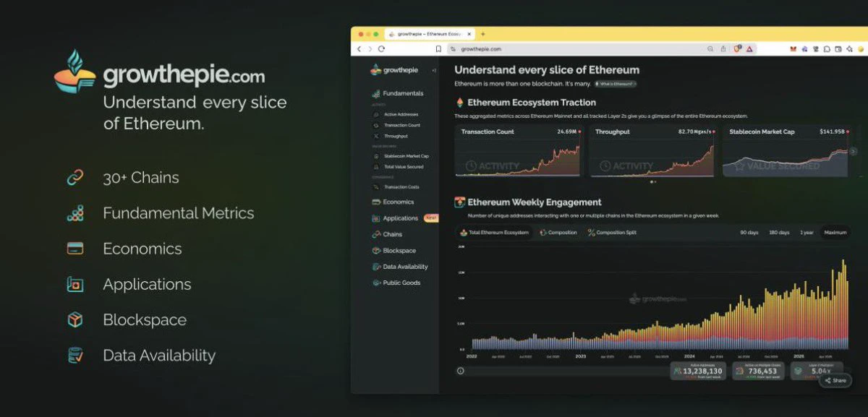This screenshot has width=868, height=417.
Task: Show next metric card with carousel arrow
Action: [854, 151]
